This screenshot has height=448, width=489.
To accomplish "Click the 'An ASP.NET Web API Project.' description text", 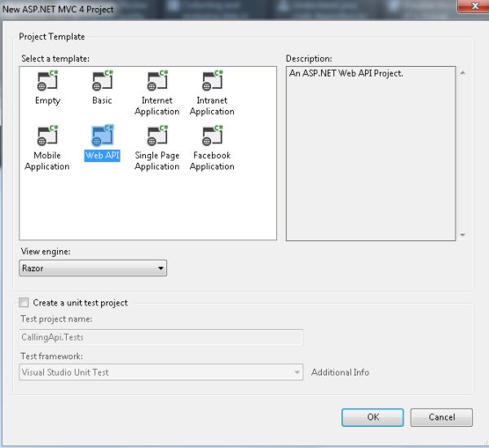I will click(x=346, y=73).
